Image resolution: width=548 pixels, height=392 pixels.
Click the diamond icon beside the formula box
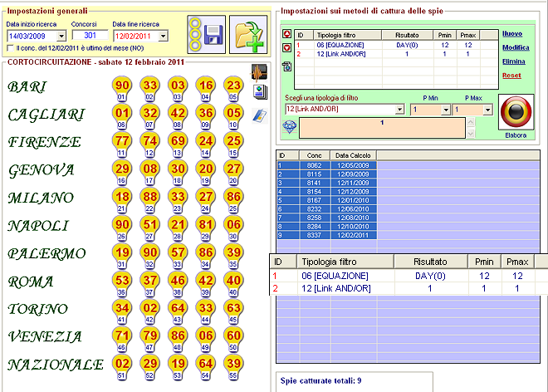(x=290, y=127)
